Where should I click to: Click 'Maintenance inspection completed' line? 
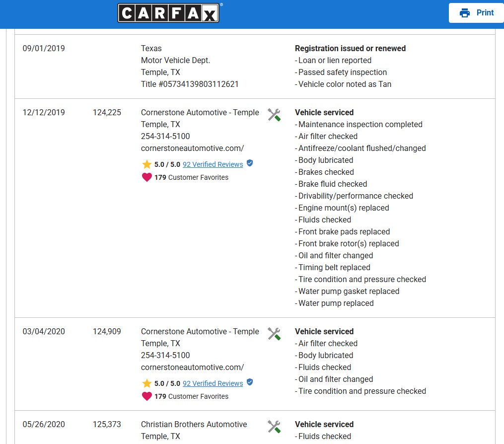(359, 124)
